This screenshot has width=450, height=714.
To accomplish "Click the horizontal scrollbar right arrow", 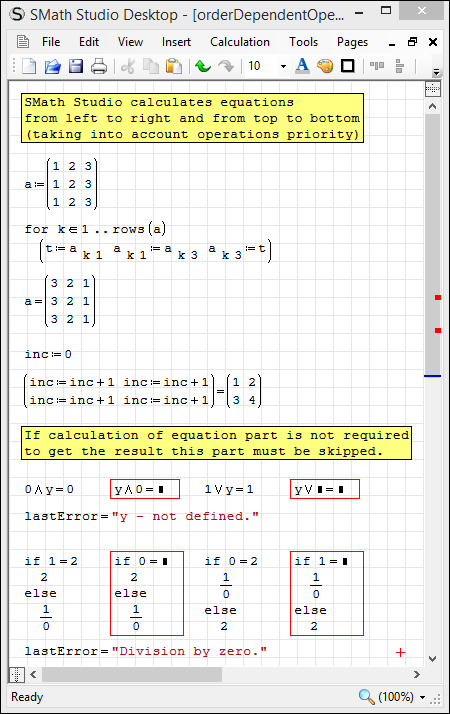I will 416,674.
